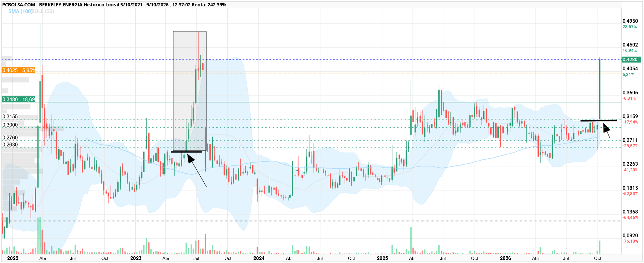Click the tallest green volume bar near April 2025
Image resolution: width=644 pixels, height=263 pixels.
point(411,241)
